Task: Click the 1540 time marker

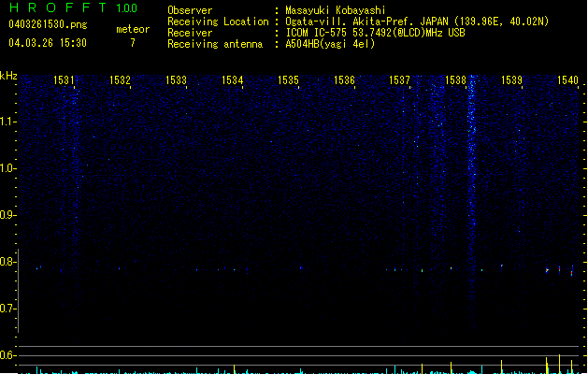Action: (x=567, y=80)
